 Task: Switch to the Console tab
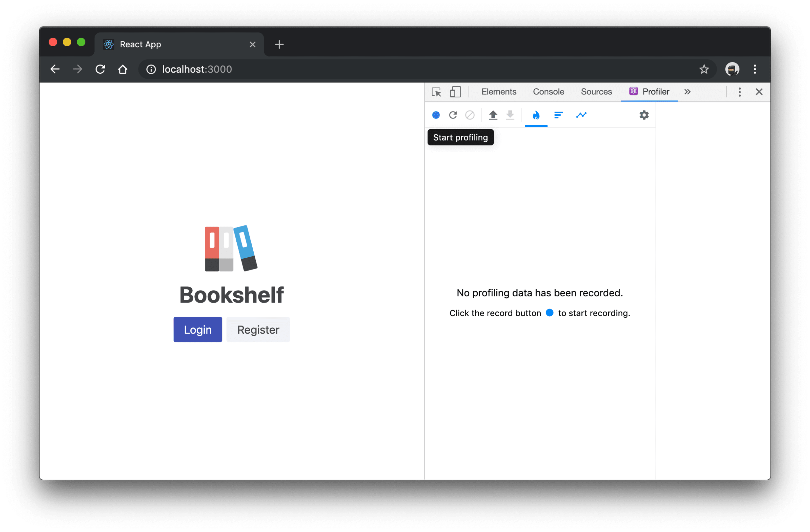coord(548,92)
